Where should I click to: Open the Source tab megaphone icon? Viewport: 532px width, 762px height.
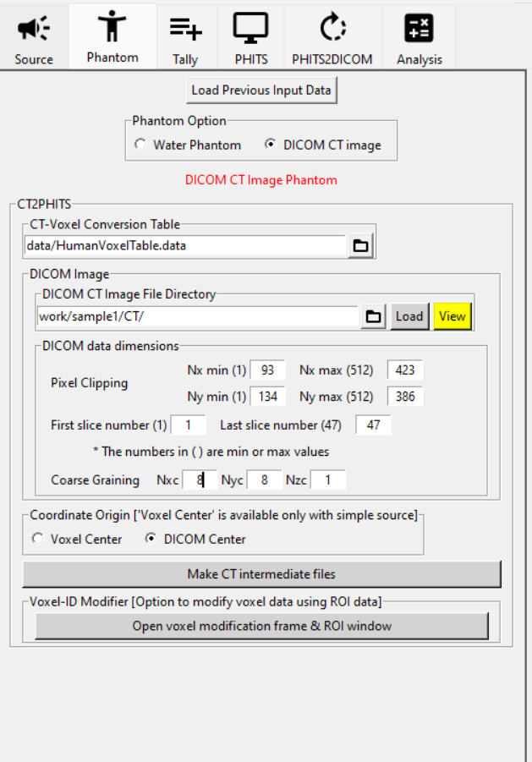(x=34, y=28)
